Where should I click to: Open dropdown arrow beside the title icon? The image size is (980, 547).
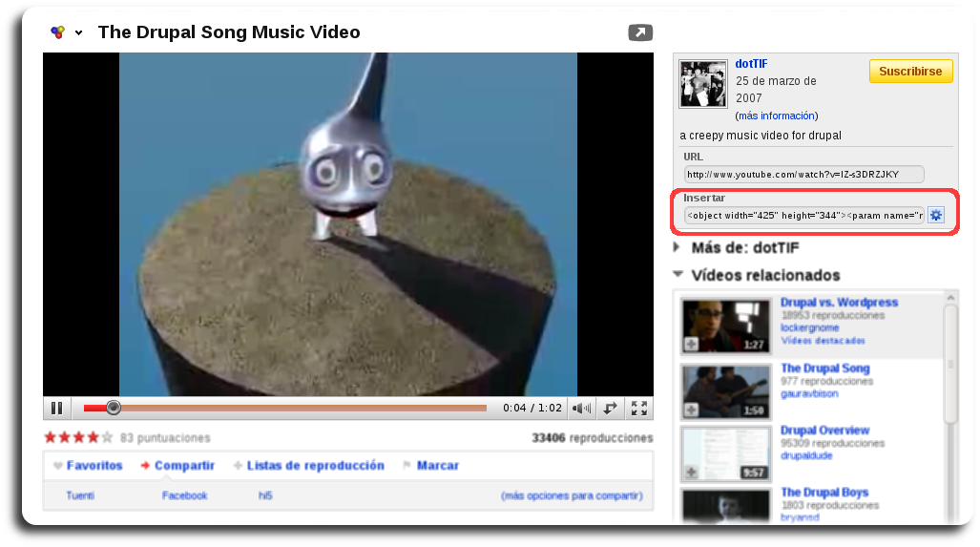coord(79,32)
